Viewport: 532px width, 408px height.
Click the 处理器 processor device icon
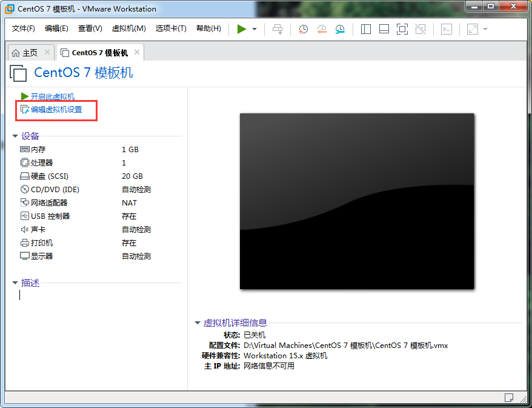pyautogui.click(x=25, y=162)
